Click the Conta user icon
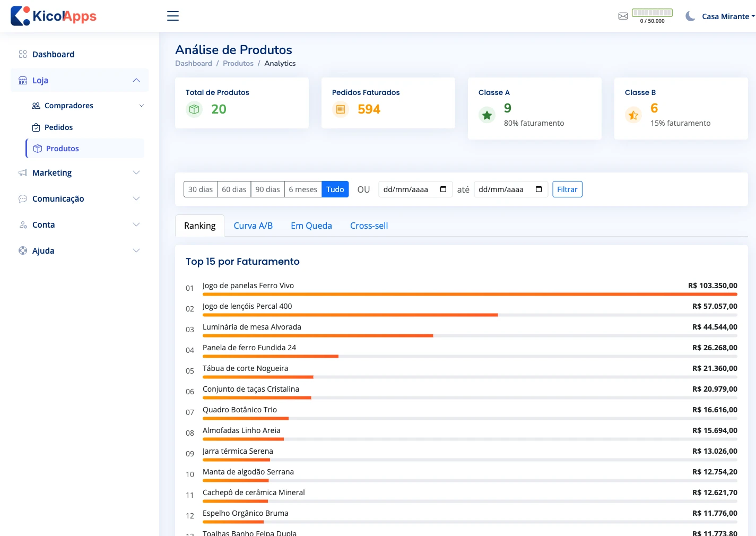 [23, 224]
